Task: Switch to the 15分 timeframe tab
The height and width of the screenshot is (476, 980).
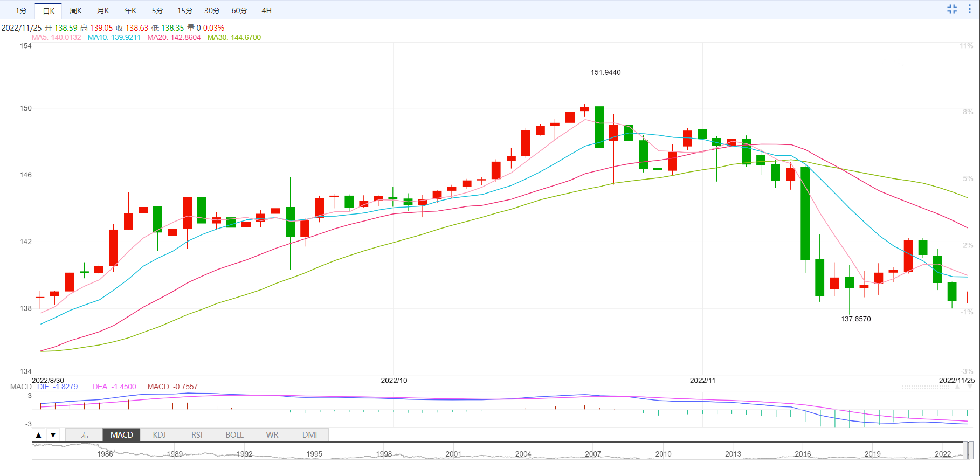Action: (x=185, y=11)
